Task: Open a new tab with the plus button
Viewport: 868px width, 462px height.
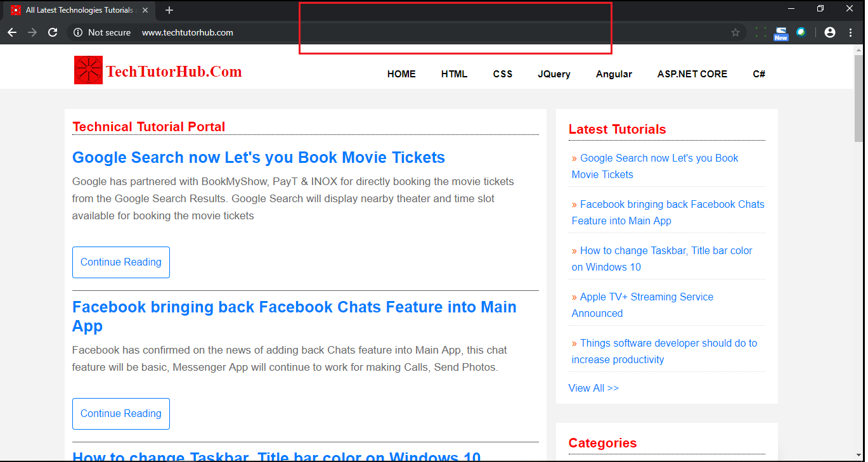Action: coord(169,10)
